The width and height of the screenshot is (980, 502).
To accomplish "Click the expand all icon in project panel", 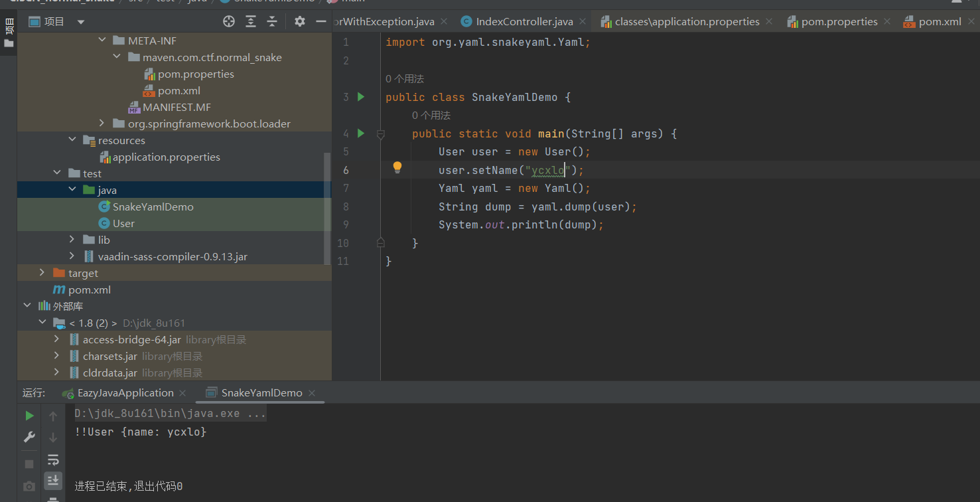I will click(x=251, y=22).
